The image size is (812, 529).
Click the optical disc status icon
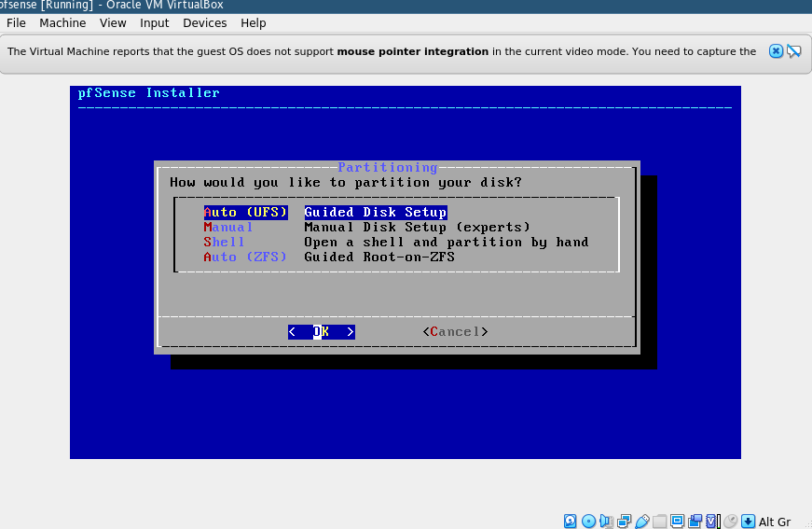[588, 522]
